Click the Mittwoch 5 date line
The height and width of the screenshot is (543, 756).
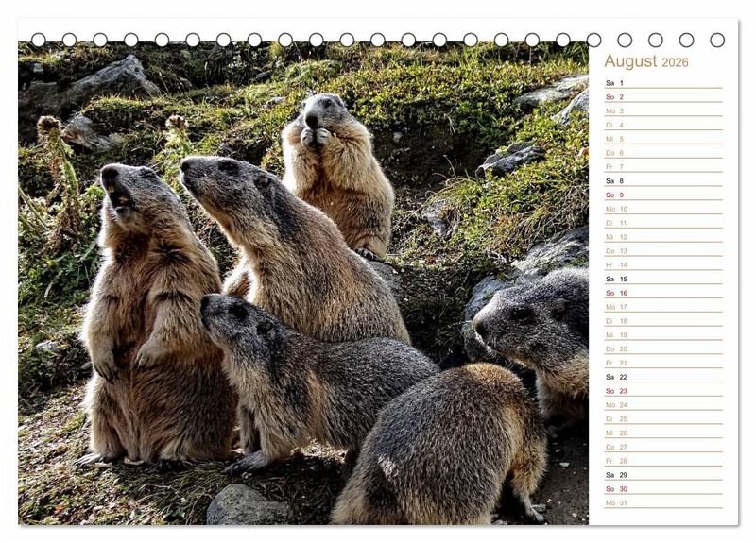click(x=662, y=139)
